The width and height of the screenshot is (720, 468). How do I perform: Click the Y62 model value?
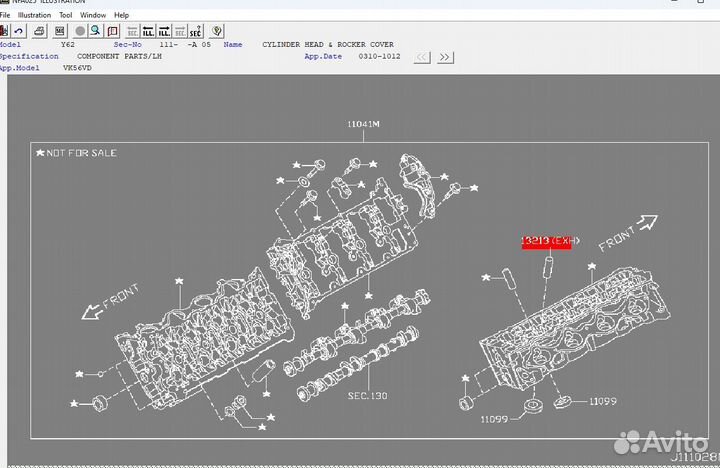(x=68, y=45)
